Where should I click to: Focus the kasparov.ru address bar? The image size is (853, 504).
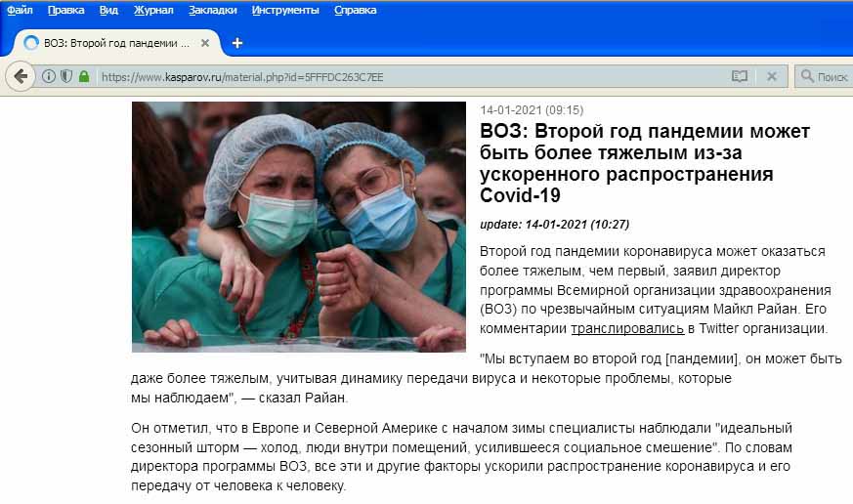click(410, 77)
